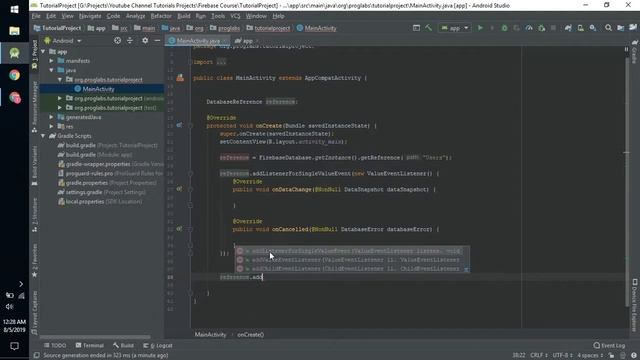Open Project panel settings gear
640x360 pixels.
[145, 40]
